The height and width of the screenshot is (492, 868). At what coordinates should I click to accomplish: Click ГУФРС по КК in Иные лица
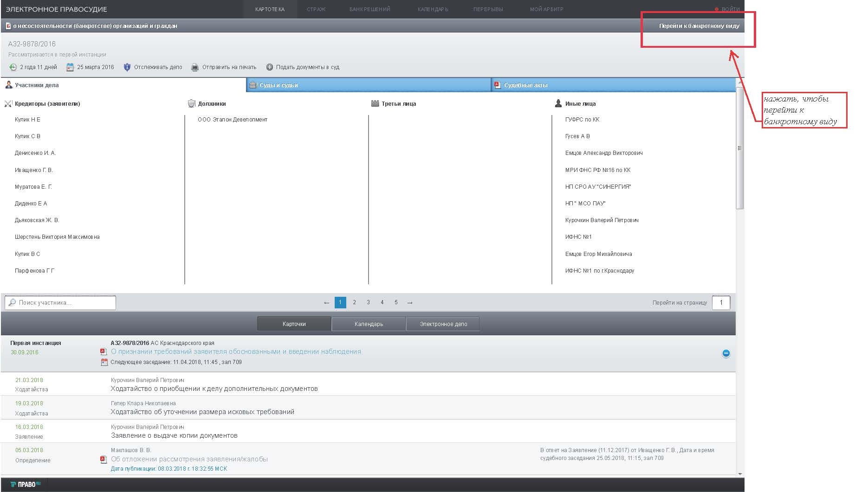tap(582, 120)
